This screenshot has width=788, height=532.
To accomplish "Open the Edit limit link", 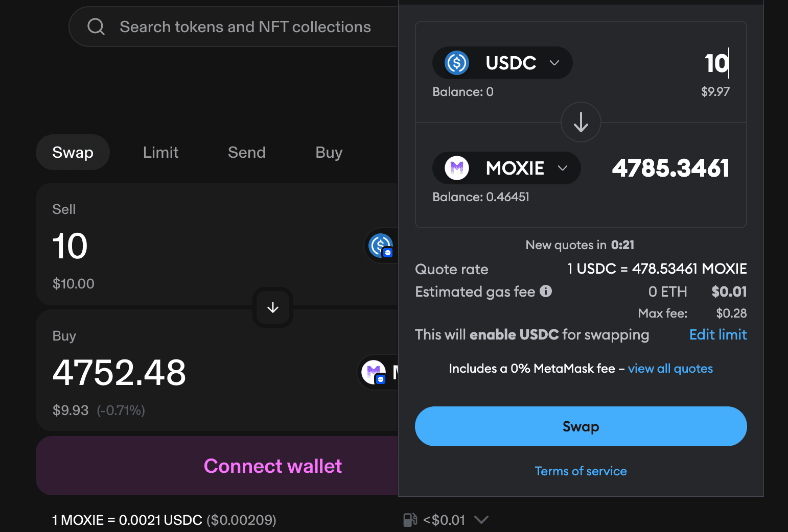I will point(717,334).
